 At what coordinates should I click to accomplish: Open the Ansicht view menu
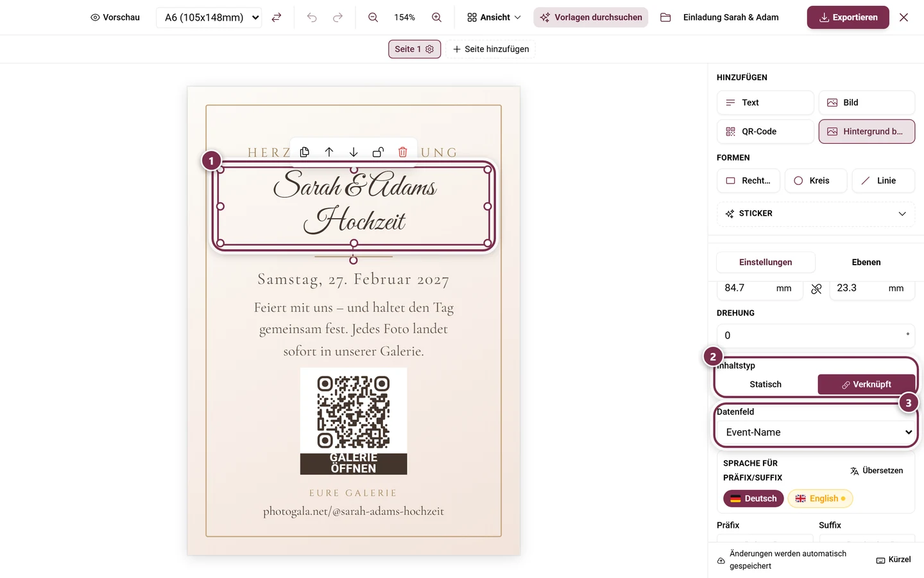pyautogui.click(x=494, y=17)
